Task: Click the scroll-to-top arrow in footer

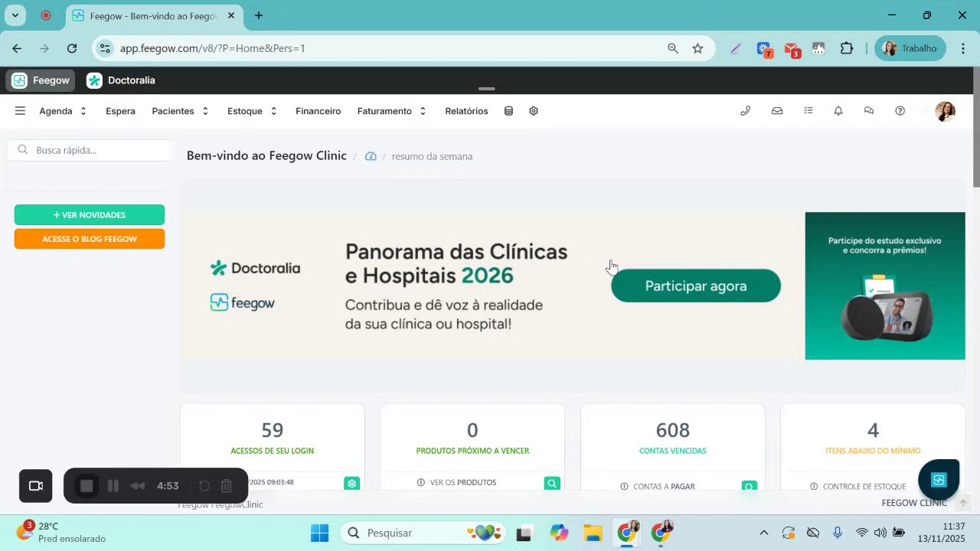Action: [964, 503]
